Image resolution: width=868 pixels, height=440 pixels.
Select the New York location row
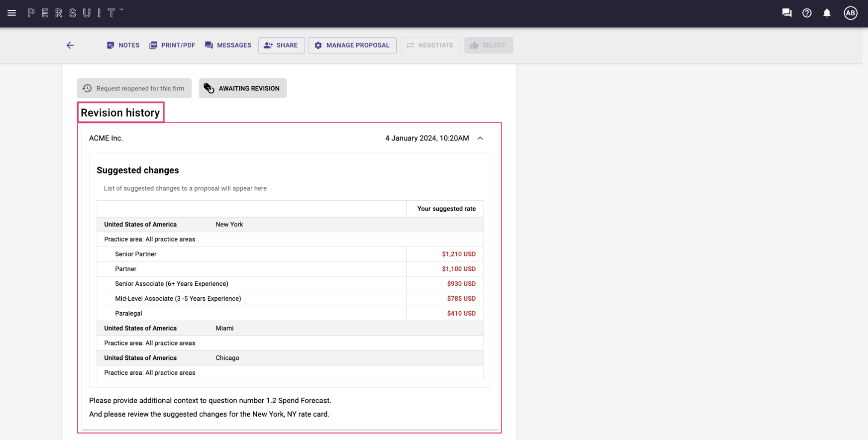pyautogui.click(x=290, y=225)
